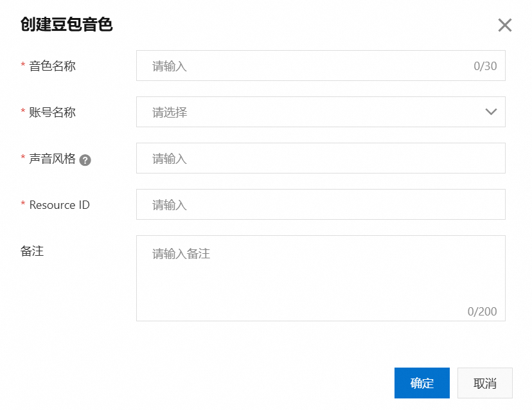Click the Resource ID input field

(x=321, y=204)
